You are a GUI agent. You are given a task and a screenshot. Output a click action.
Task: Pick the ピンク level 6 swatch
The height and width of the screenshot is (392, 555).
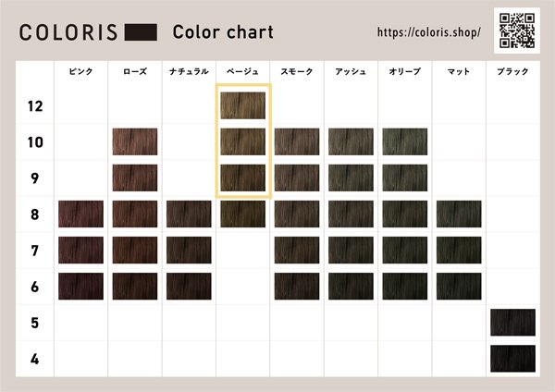tap(80, 286)
